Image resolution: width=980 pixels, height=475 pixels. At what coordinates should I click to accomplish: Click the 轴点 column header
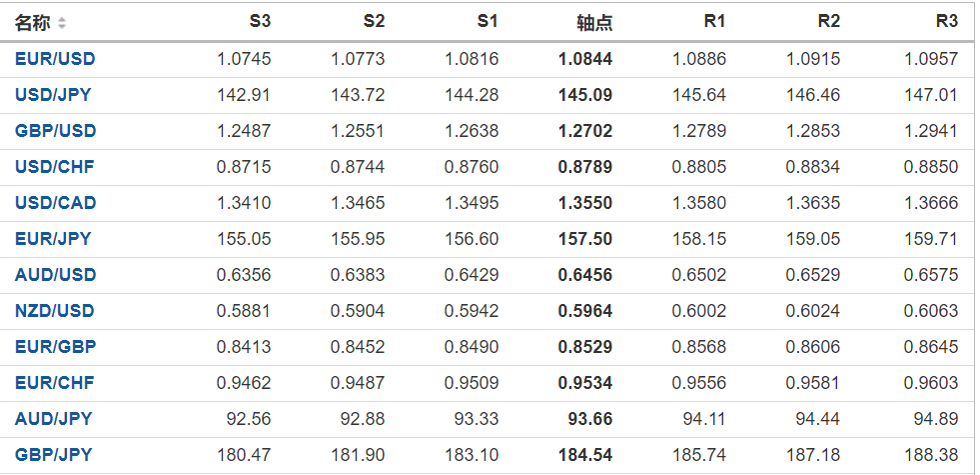(x=594, y=22)
